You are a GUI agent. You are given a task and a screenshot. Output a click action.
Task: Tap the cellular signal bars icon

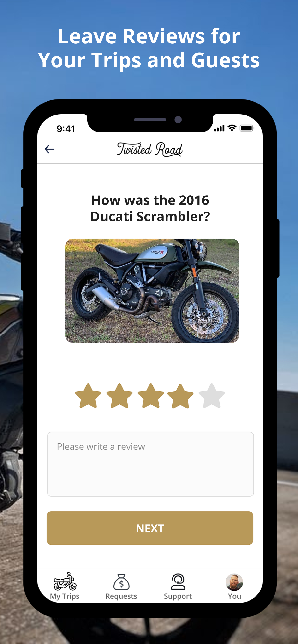coord(219,128)
